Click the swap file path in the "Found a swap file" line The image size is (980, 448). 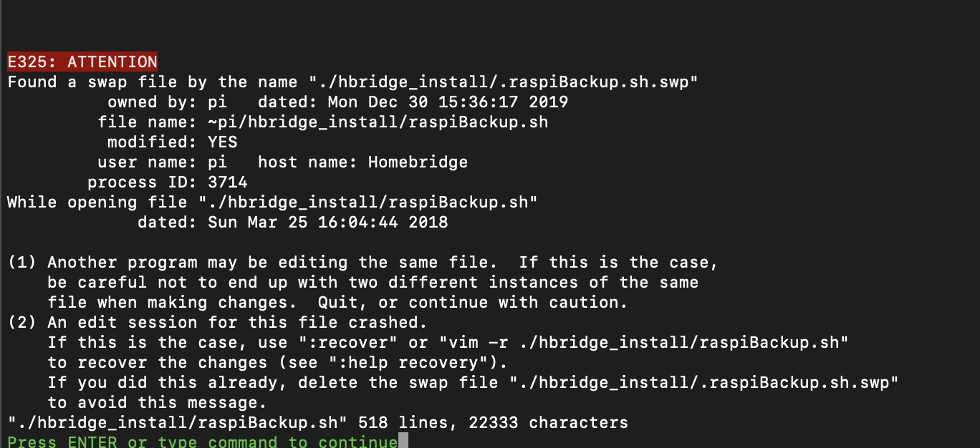[504, 82]
